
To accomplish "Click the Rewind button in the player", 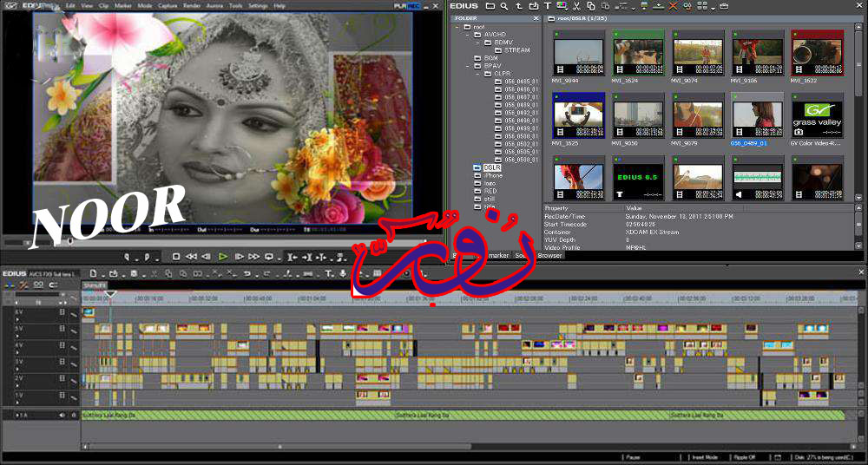I will (x=191, y=257).
